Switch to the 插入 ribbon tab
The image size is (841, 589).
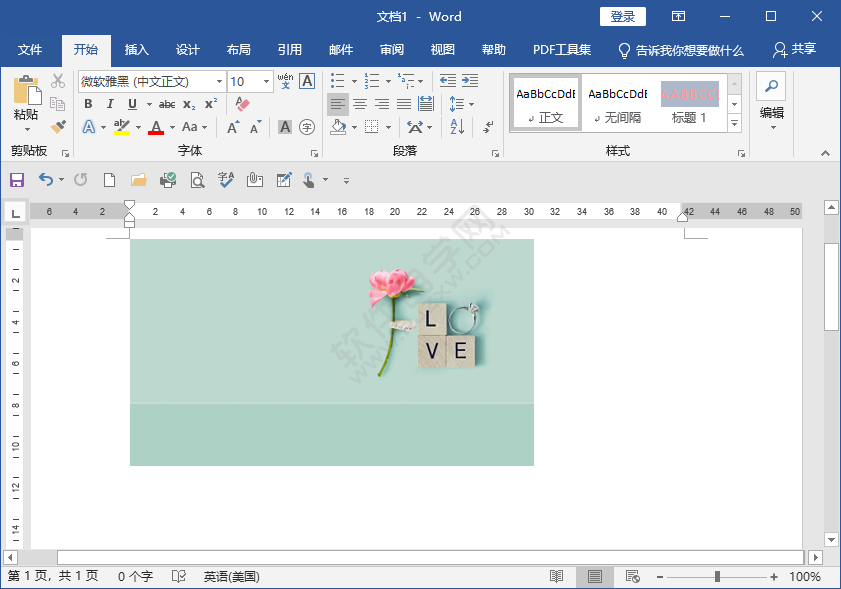[136, 50]
